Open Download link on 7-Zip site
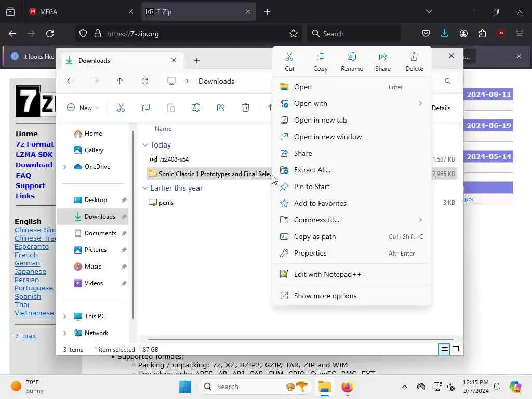Image resolution: width=532 pixels, height=399 pixels. pyautogui.click(x=34, y=165)
